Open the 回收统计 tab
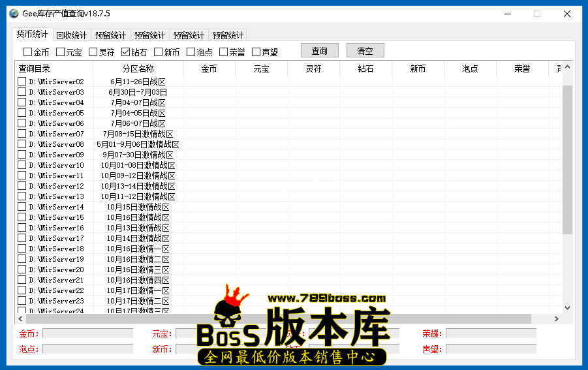588x370 pixels. [x=72, y=35]
